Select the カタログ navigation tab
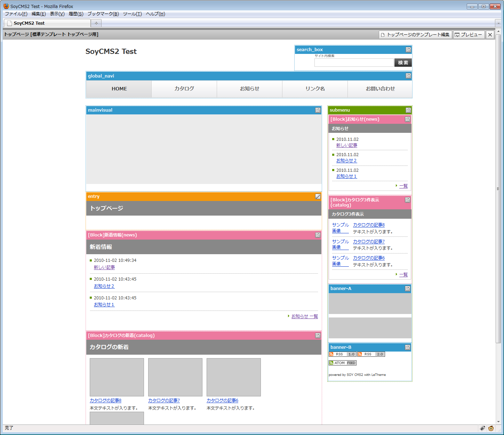Viewport: 504px width, 435px height. click(x=184, y=89)
